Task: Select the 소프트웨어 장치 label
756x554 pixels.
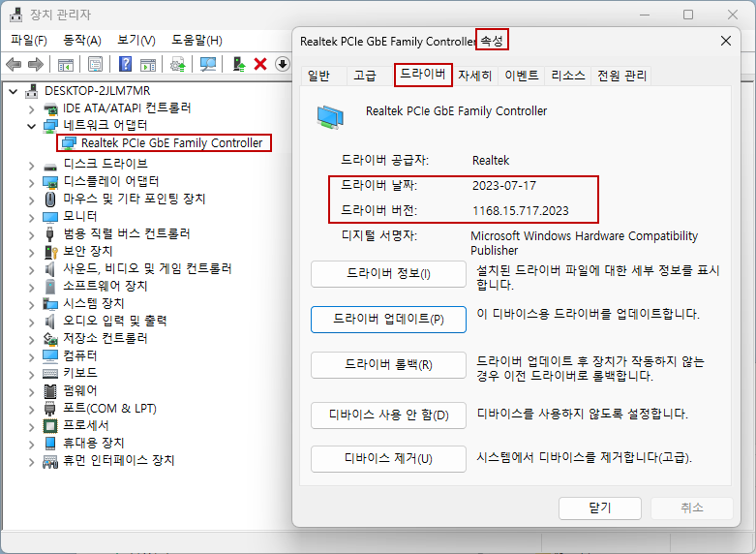Action: (x=106, y=286)
